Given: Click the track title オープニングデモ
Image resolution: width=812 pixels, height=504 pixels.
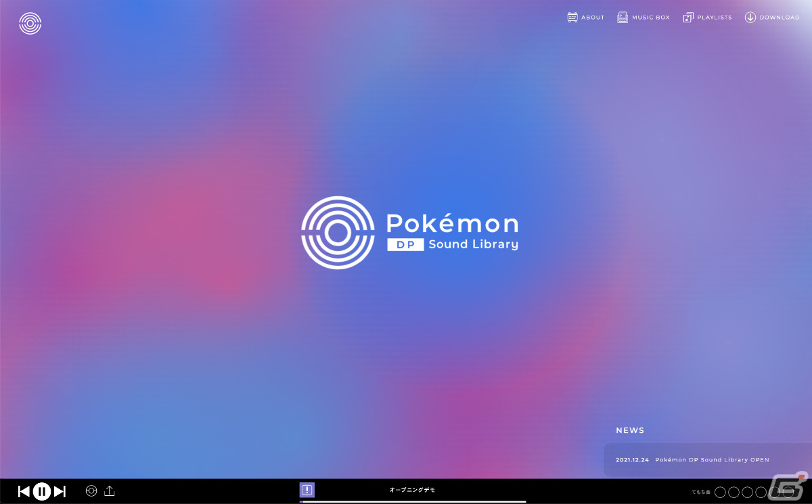Looking at the screenshot, I should [412, 490].
